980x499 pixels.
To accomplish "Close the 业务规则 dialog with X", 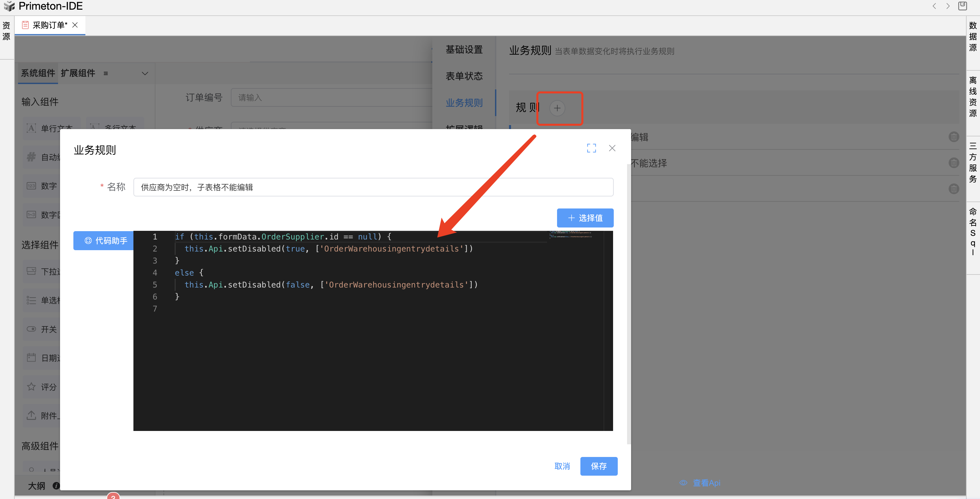I will (612, 148).
